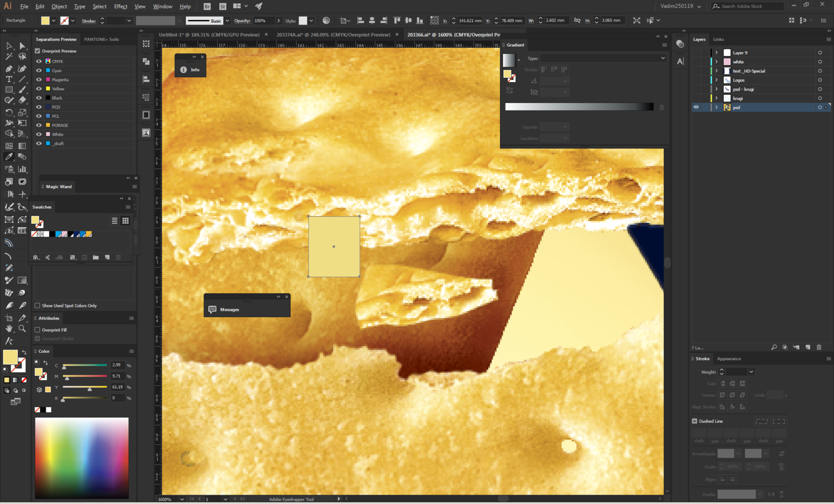Expand the krugi layer

click(x=717, y=98)
